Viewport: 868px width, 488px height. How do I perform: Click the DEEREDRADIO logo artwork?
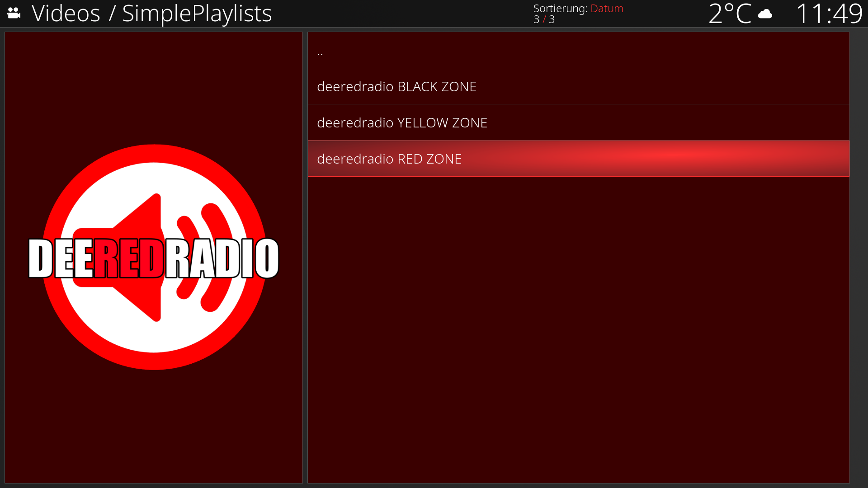click(x=154, y=257)
